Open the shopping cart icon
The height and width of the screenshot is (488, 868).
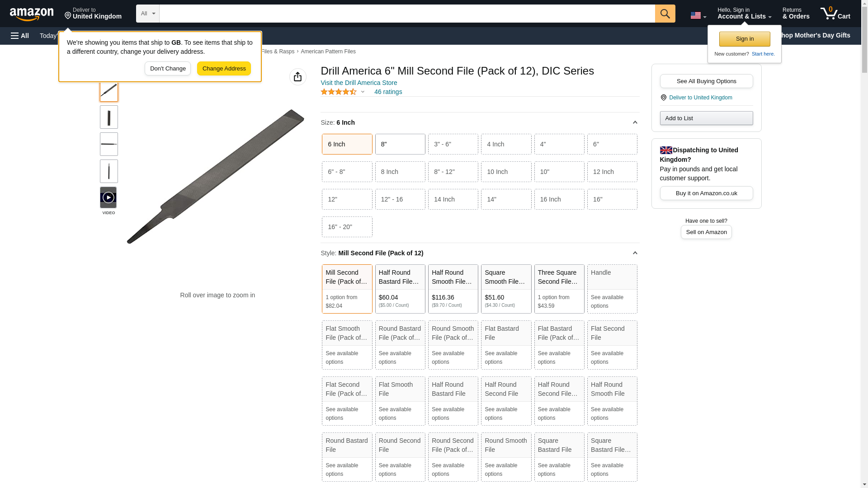click(835, 14)
